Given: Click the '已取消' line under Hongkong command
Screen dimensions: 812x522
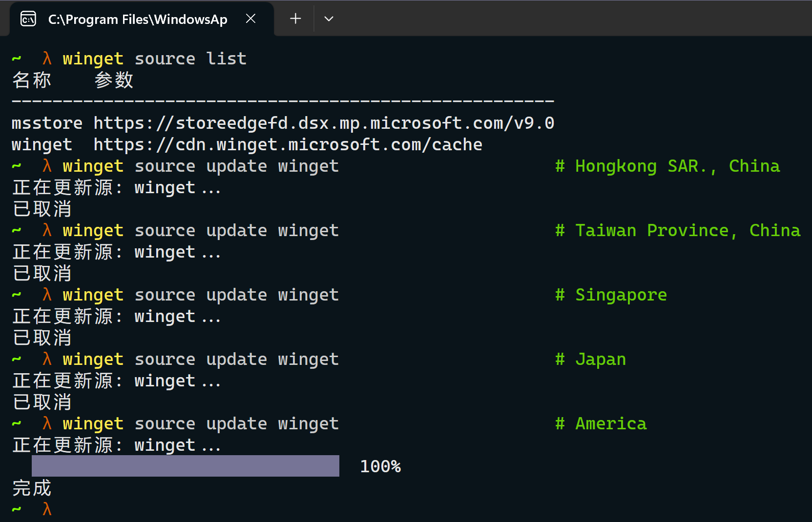Looking at the screenshot, I should click(x=42, y=209).
